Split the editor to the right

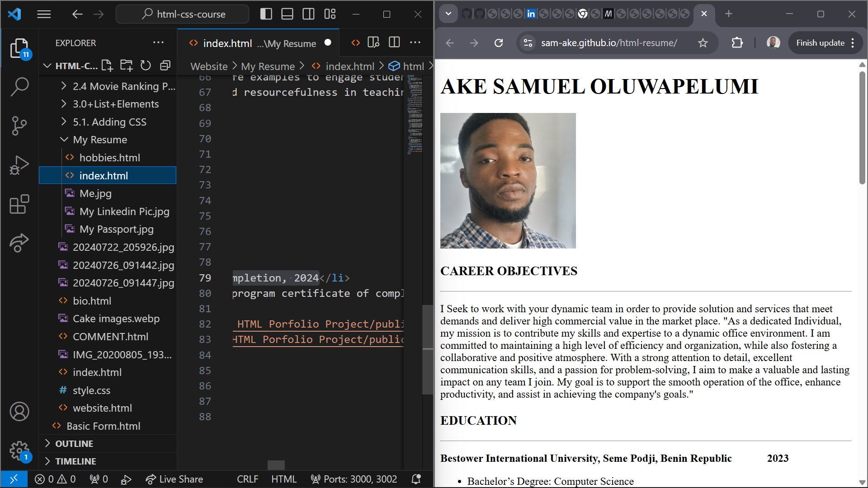pyautogui.click(x=394, y=42)
